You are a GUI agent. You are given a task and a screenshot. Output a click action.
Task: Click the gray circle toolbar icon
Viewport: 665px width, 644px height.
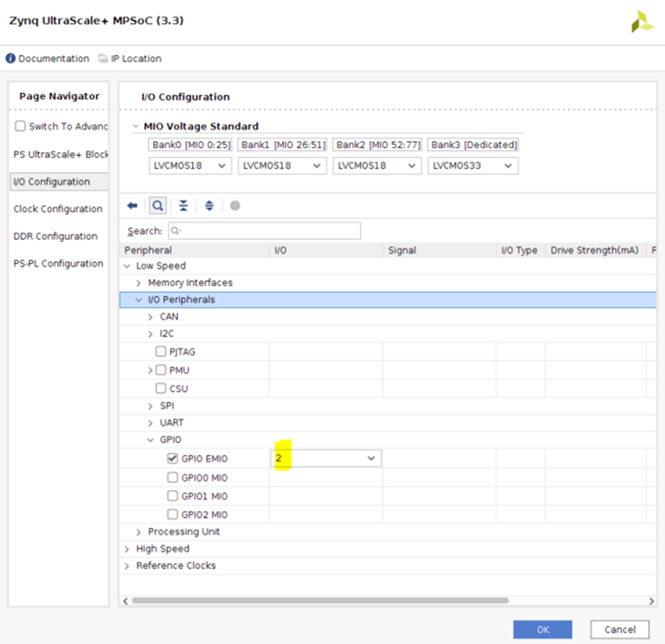[235, 206]
